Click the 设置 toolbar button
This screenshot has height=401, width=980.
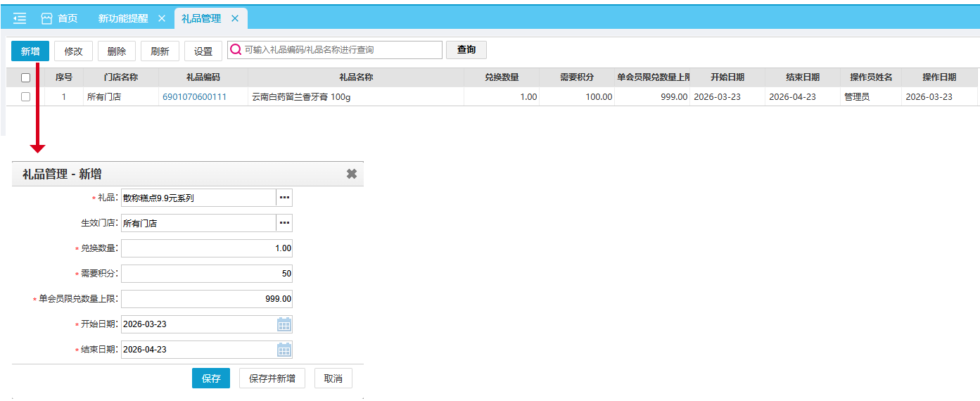pos(203,51)
